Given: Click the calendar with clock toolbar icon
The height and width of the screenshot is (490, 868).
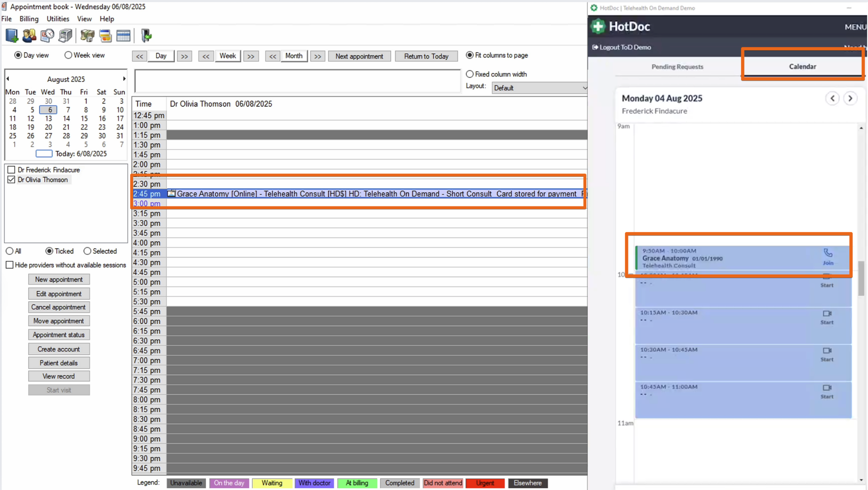Looking at the screenshot, I should (x=47, y=36).
